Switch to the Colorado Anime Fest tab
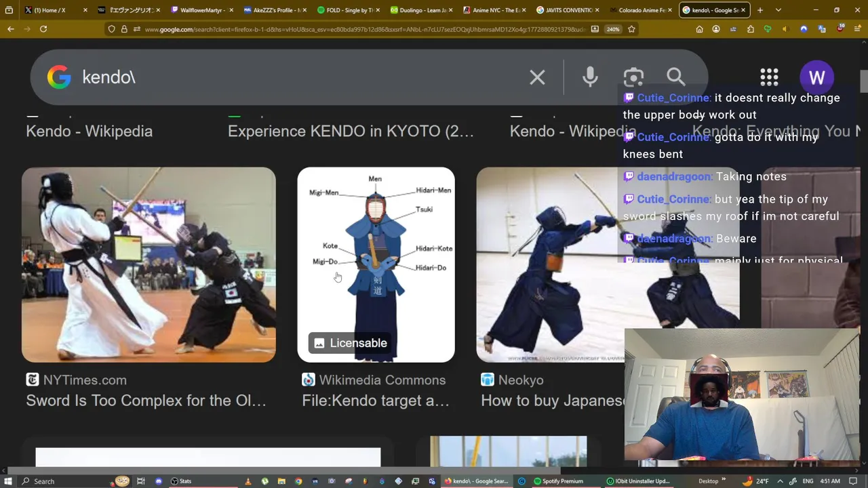Viewport: 868px width, 488px height. [x=640, y=10]
